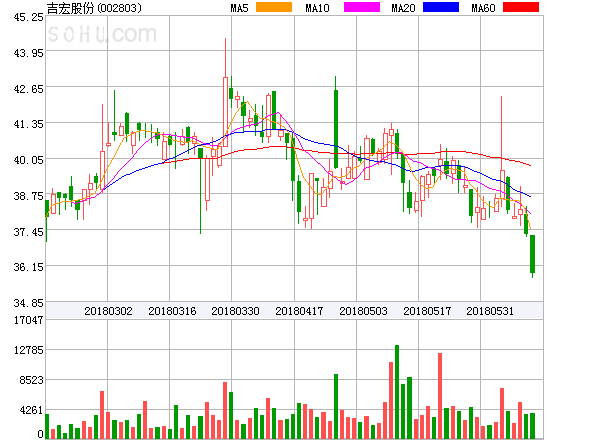Image resolution: width=600 pixels, height=440 pixels.
Task: Click the 41.35 price axis label
Action: click(28, 124)
